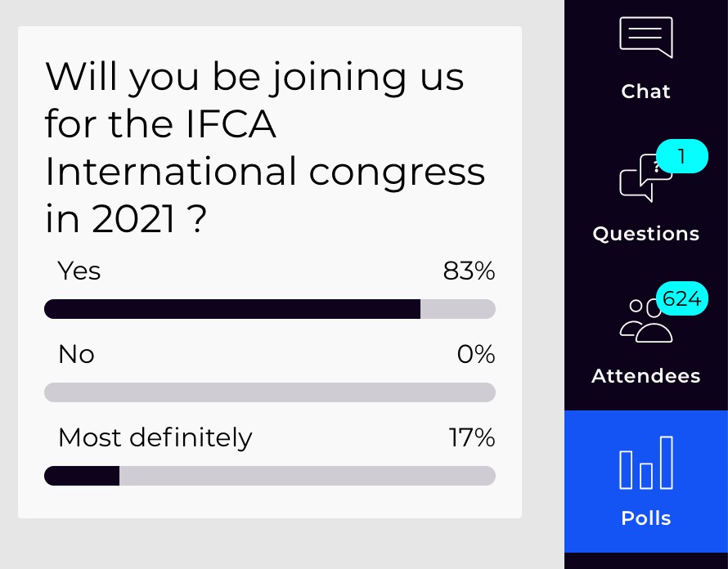Open the Chat speech bubble icon
The height and width of the screenshot is (569, 728).
[646, 37]
